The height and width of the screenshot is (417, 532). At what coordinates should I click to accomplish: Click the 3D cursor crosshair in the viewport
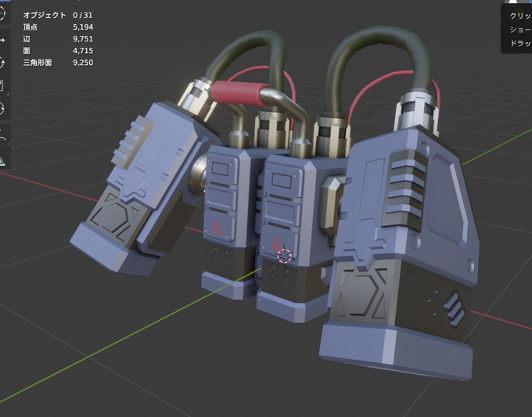[284, 256]
